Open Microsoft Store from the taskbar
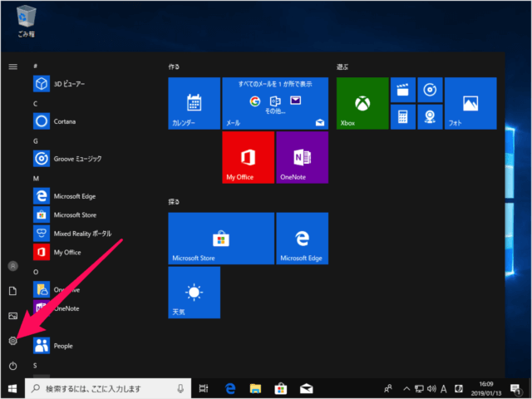The height and width of the screenshot is (399, 532). click(281, 388)
